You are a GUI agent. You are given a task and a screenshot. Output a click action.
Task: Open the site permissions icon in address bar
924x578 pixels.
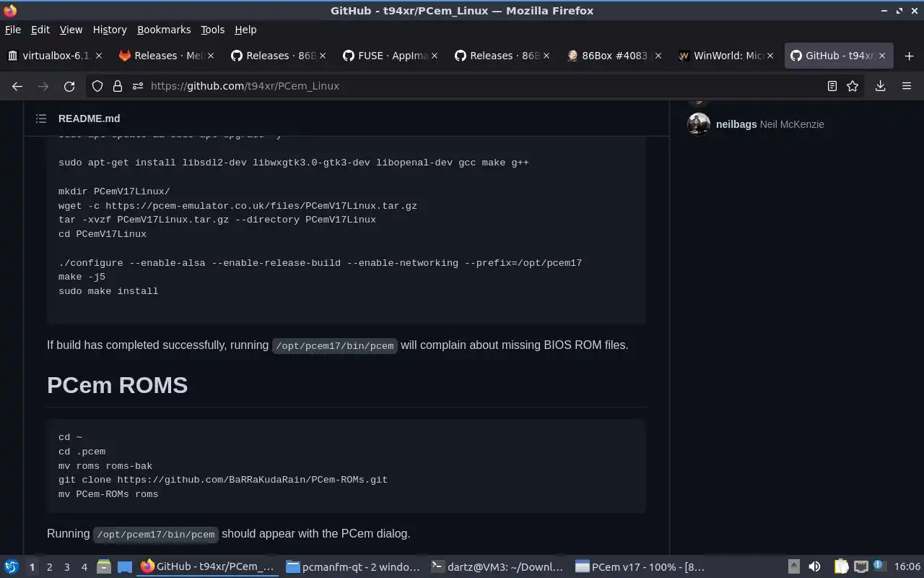[x=137, y=86]
